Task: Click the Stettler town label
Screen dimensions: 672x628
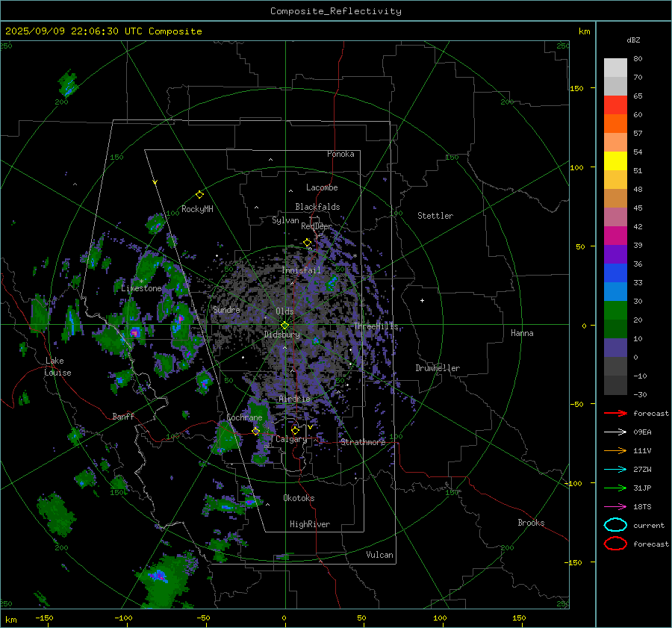Action: (x=435, y=216)
